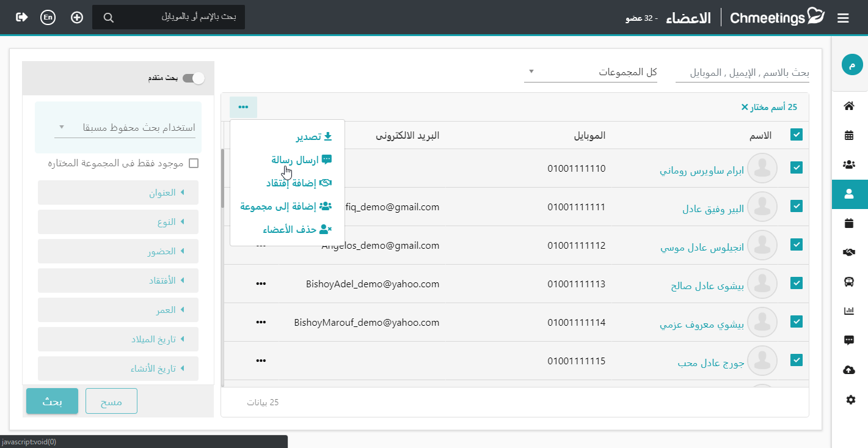868x448 pixels.
Task: Uncheck بيشوى عادل صالح row checkbox
Action: (x=797, y=283)
